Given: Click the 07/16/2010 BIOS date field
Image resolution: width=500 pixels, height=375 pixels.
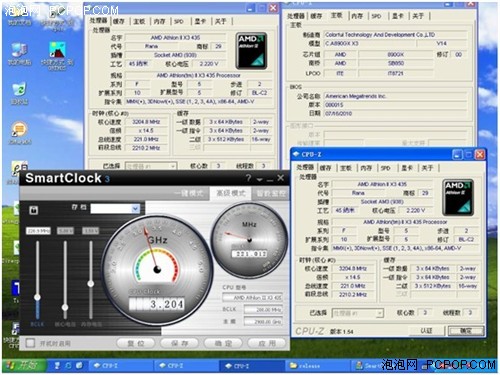Looking at the screenshot, I should [397, 113].
